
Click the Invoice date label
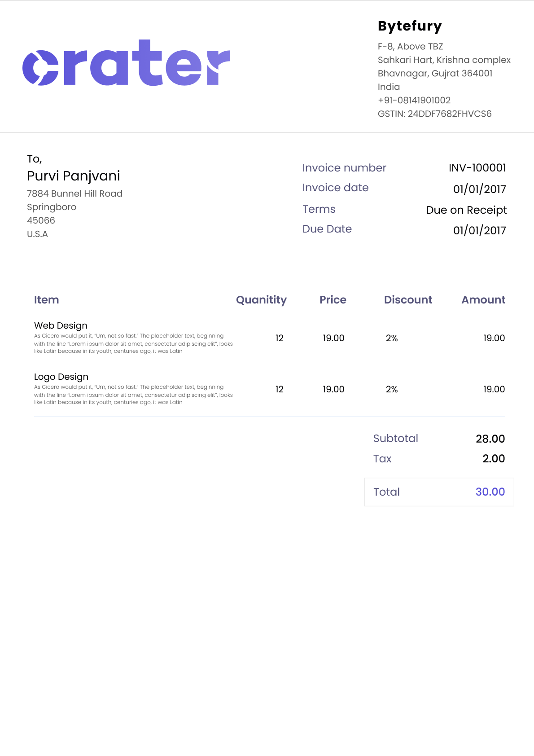coord(335,188)
